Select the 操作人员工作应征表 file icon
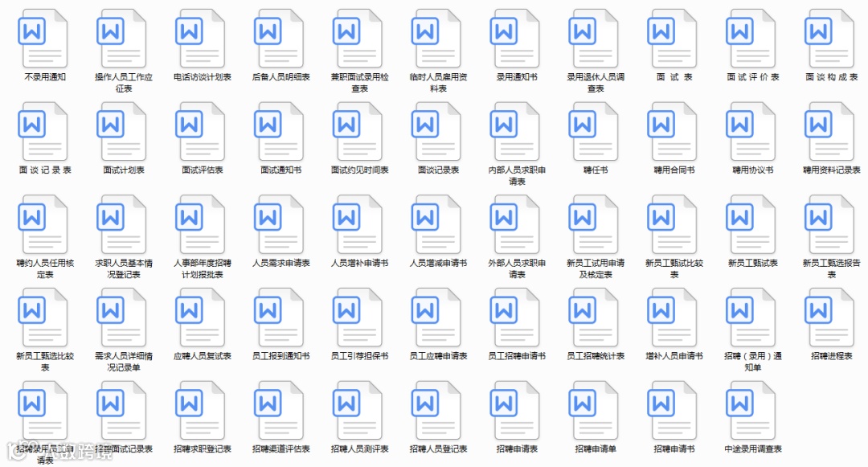Image resolution: width=868 pixels, height=467 pixels. click(123, 39)
